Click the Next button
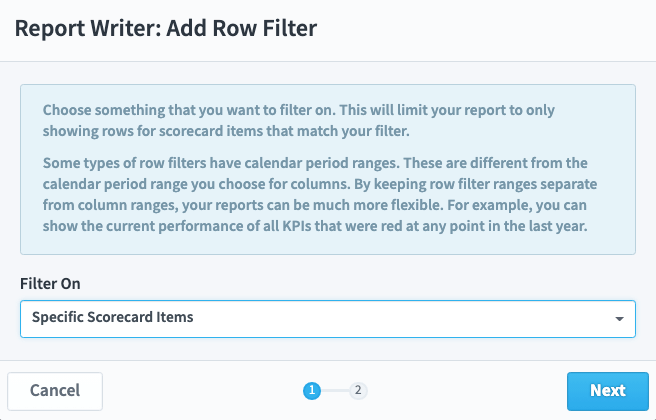656x420 pixels. click(607, 391)
